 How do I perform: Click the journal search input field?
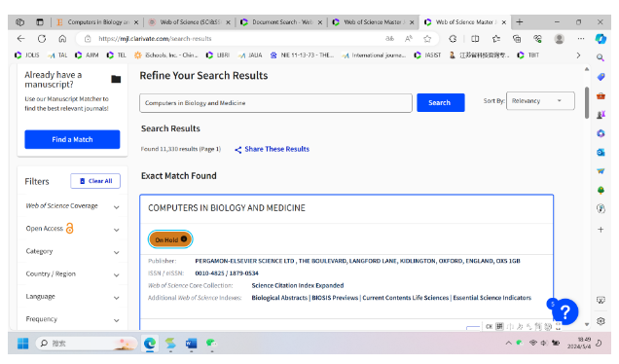pyautogui.click(x=275, y=103)
